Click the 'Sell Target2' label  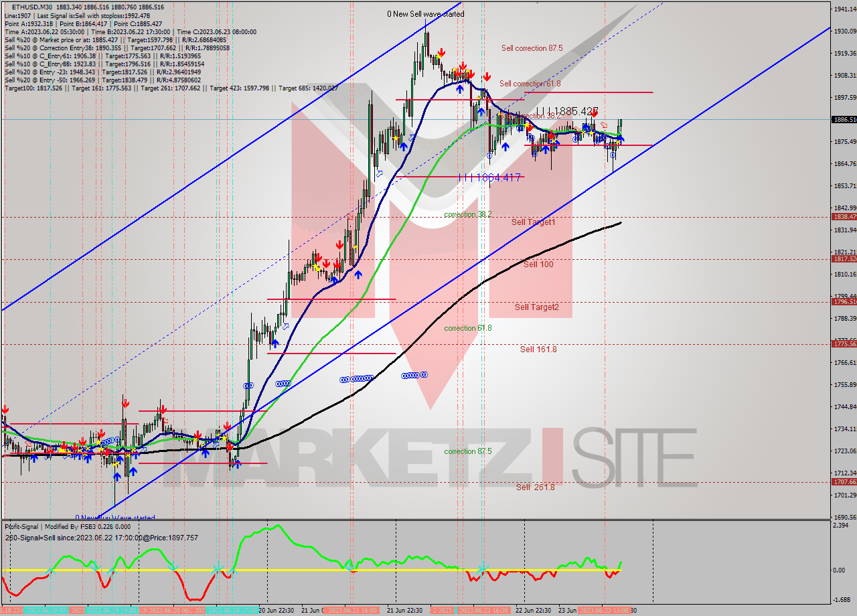pos(537,307)
